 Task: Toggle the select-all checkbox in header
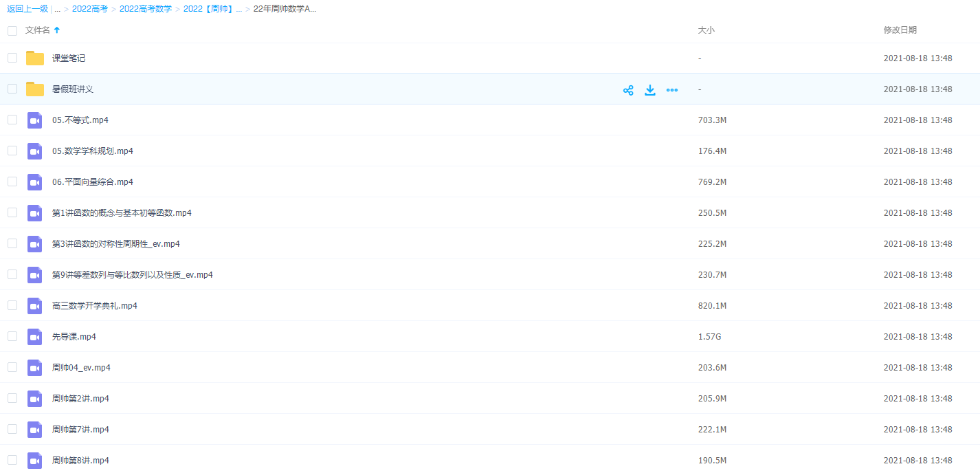click(x=12, y=31)
